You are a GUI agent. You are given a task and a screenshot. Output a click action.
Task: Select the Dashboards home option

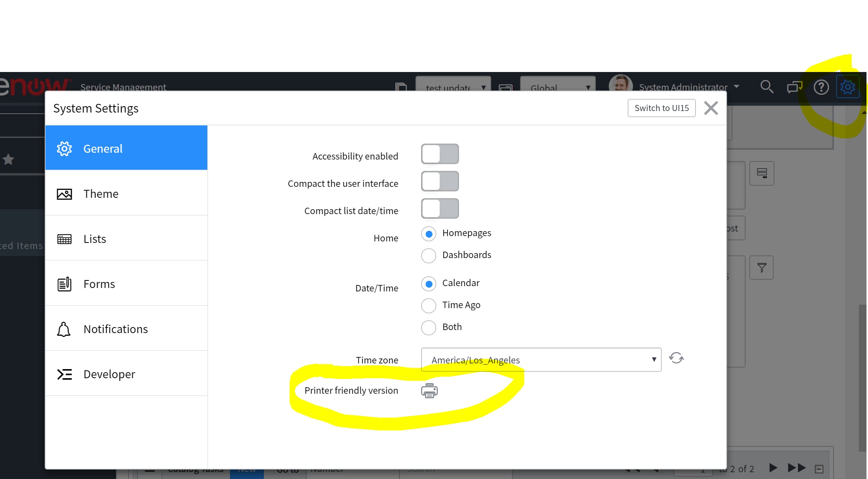click(429, 255)
